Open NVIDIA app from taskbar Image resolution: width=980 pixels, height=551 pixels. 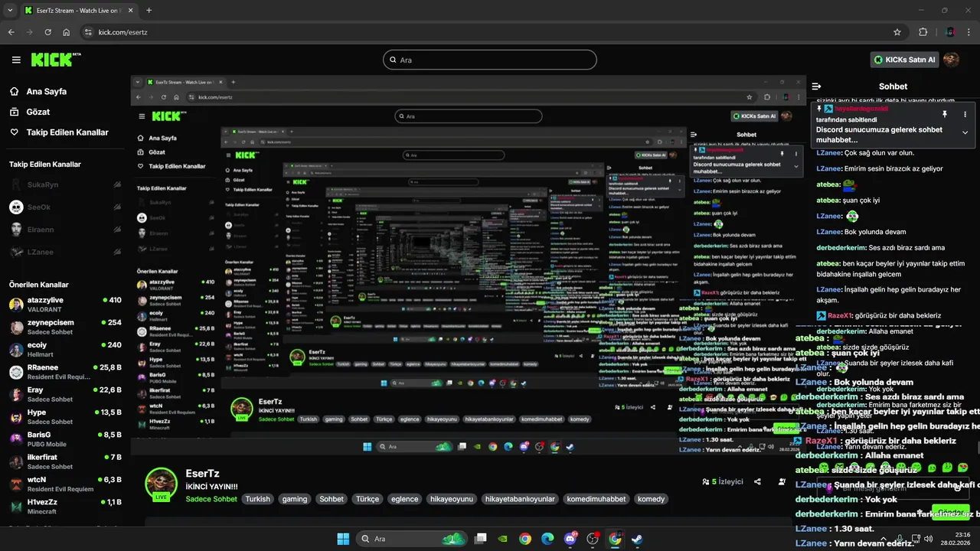tap(502, 539)
